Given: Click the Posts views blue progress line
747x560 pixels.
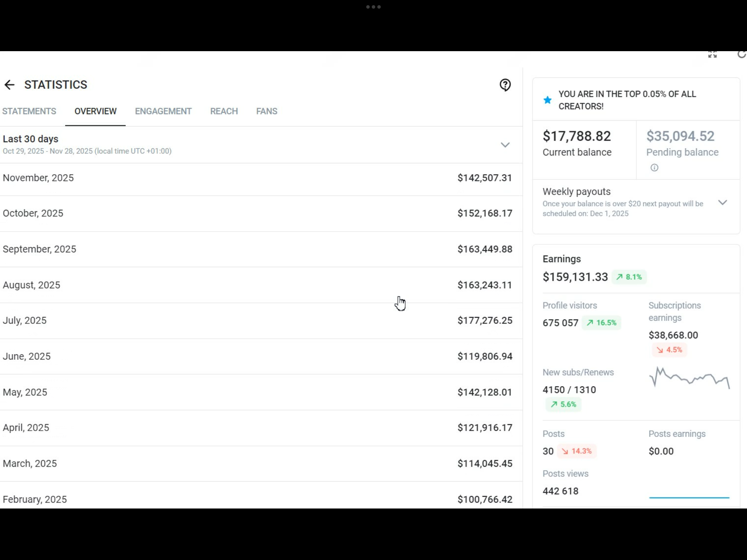Looking at the screenshot, I should click(689, 497).
